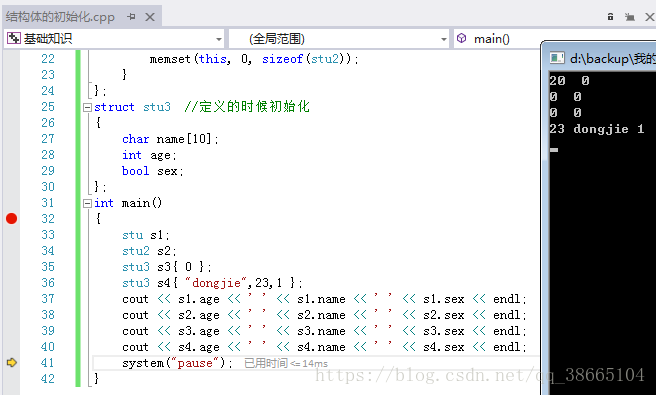Click the lock icon in the tab well
656x395 pixels.
[x=610, y=17]
